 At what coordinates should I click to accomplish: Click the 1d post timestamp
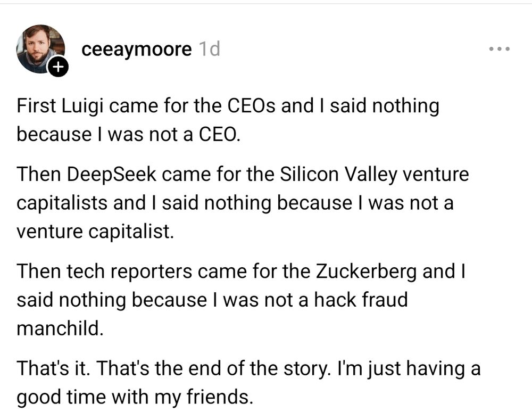click(x=209, y=50)
